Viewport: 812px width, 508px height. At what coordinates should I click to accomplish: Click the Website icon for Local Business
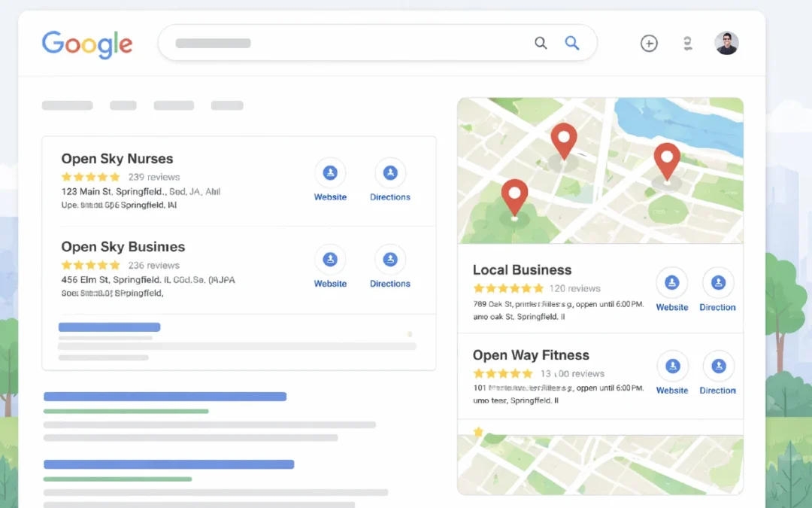pos(671,284)
